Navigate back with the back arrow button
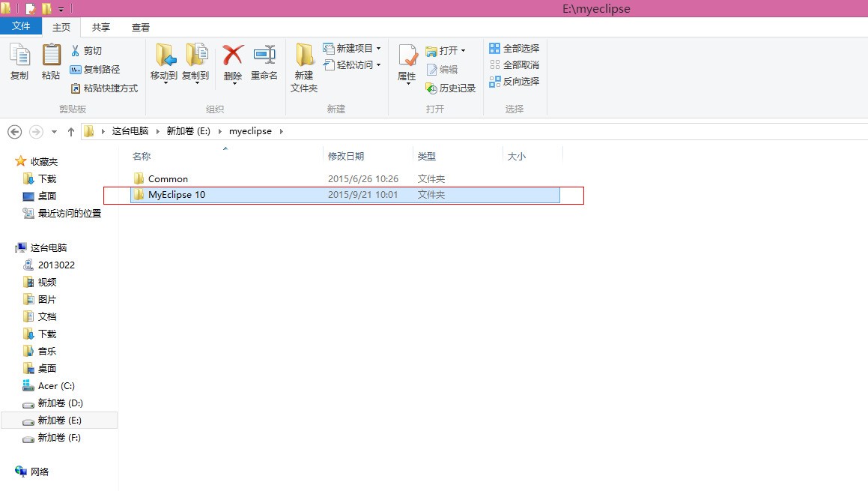This screenshot has width=868, height=491. pyautogui.click(x=14, y=131)
